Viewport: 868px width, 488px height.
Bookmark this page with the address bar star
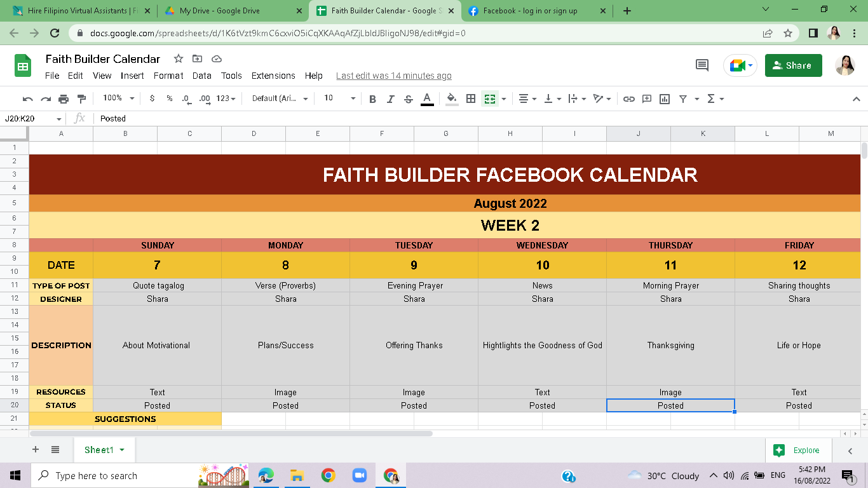pyautogui.click(x=788, y=33)
